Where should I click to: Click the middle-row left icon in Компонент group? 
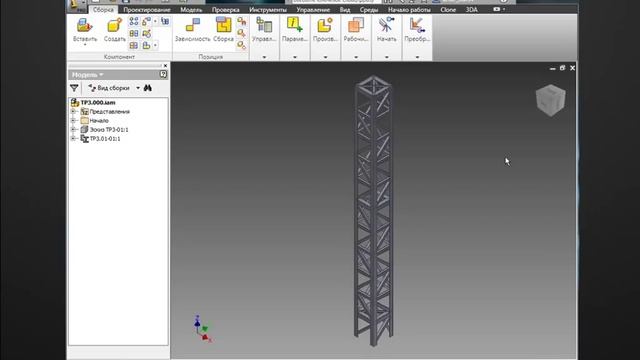(x=134, y=33)
